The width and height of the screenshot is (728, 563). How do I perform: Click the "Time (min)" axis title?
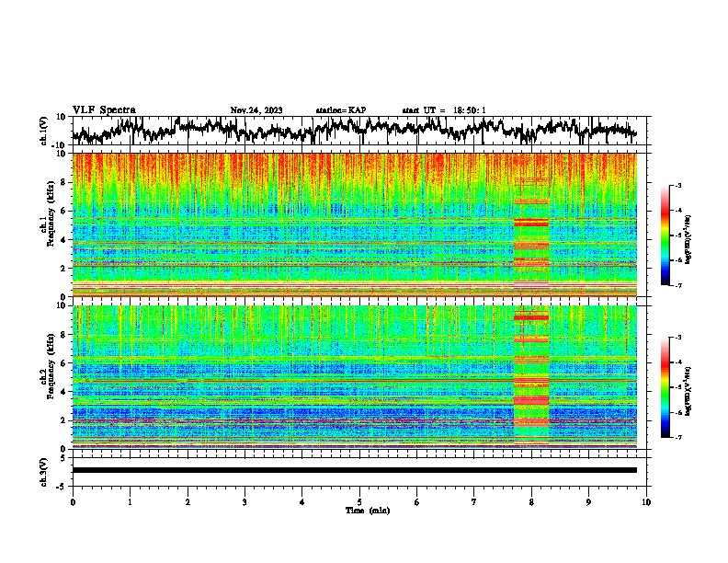(368, 511)
